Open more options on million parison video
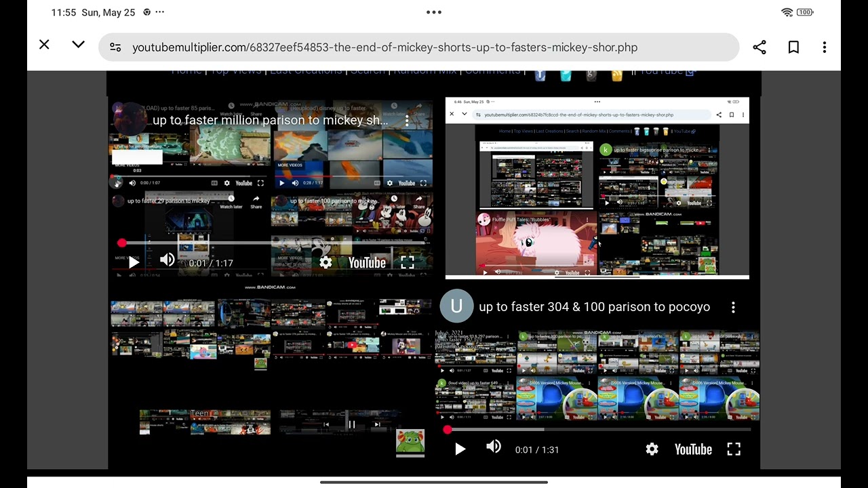The height and width of the screenshot is (488, 868). [x=407, y=120]
